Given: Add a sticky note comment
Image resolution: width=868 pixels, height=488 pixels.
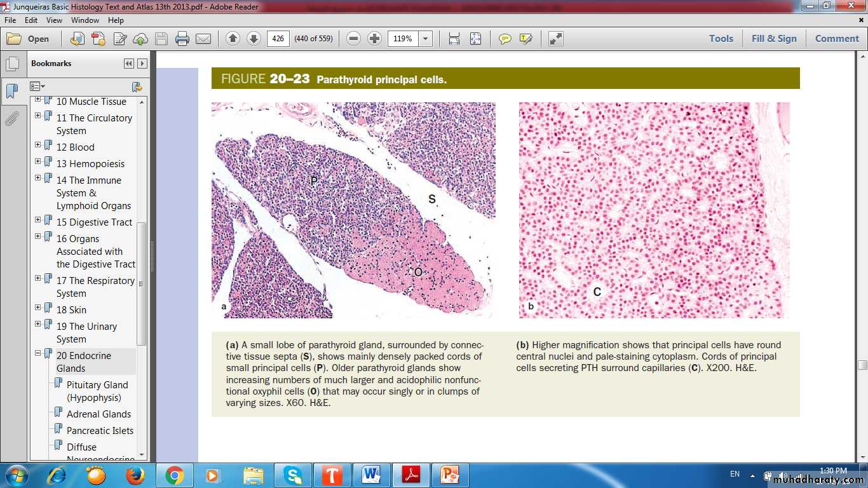Looking at the screenshot, I should 505,39.
